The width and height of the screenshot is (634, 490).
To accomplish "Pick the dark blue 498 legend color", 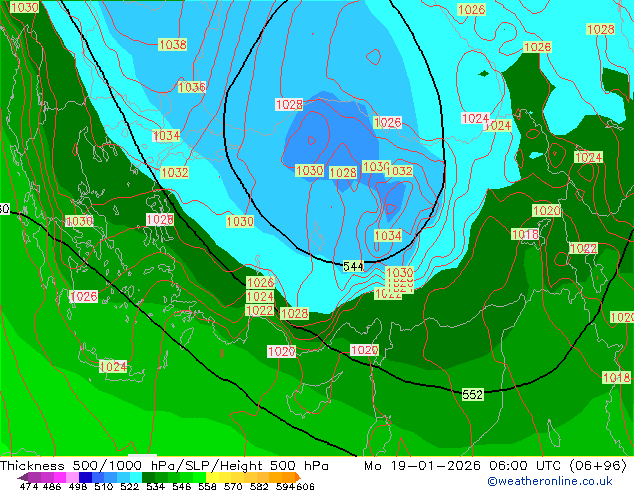I will tap(85, 477).
